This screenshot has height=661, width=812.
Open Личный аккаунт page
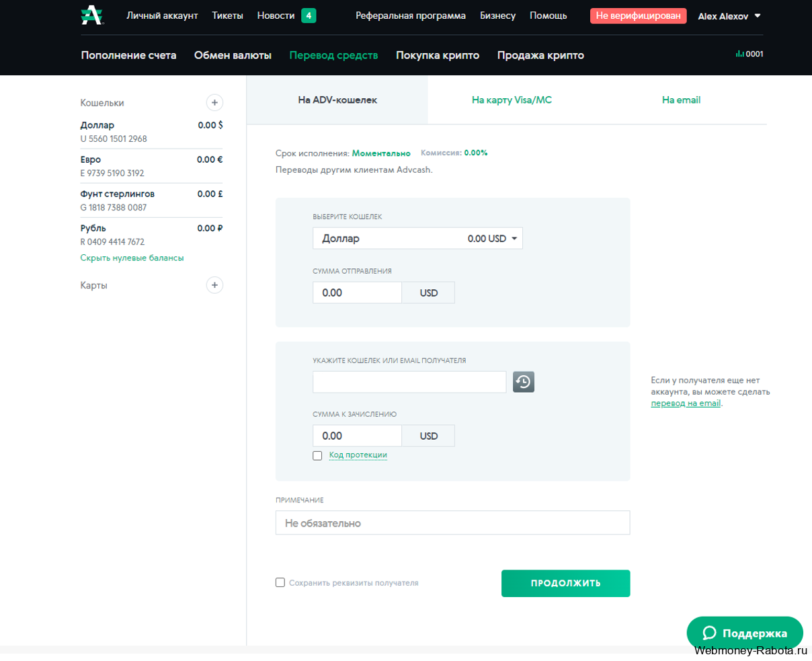tap(162, 15)
